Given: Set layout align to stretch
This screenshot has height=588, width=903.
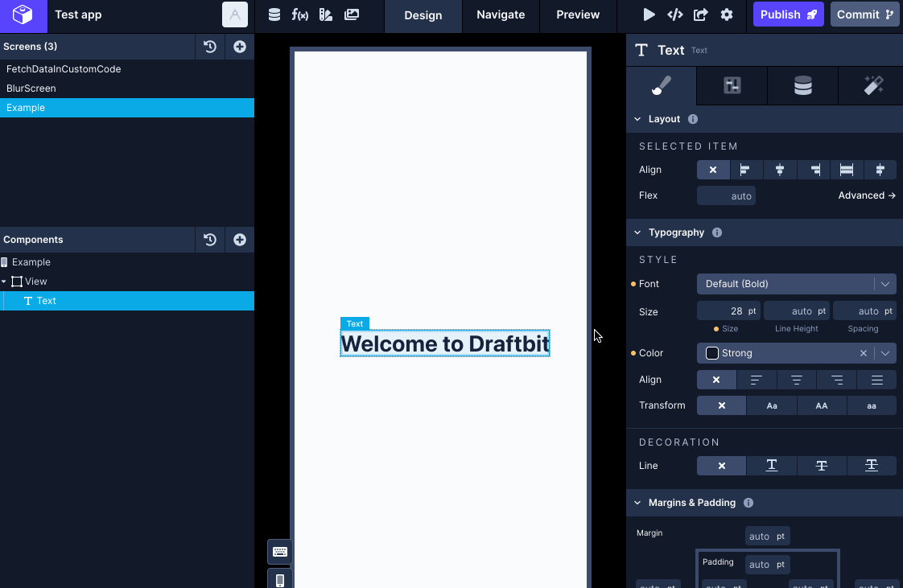Looking at the screenshot, I should pyautogui.click(x=847, y=170).
